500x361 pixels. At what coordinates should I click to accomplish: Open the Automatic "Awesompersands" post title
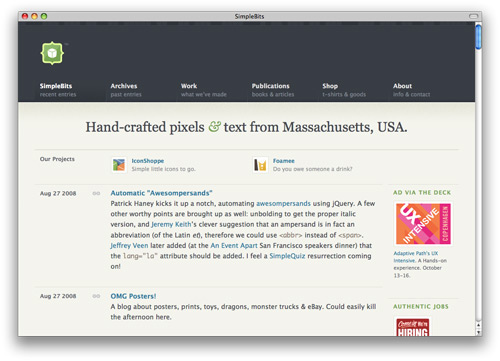click(x=161, y=193)
